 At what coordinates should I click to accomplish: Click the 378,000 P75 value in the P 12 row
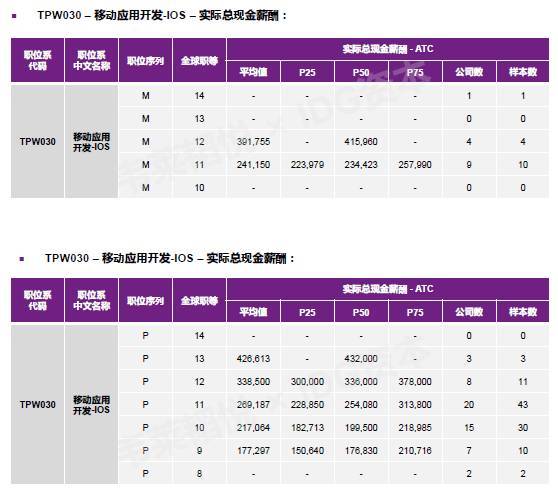point(415,382)
